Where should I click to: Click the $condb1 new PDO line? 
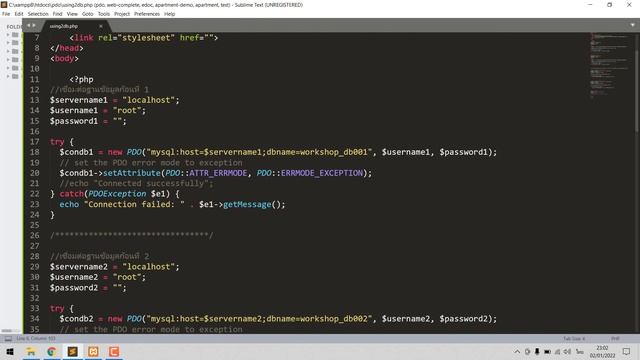click(278, 152)
